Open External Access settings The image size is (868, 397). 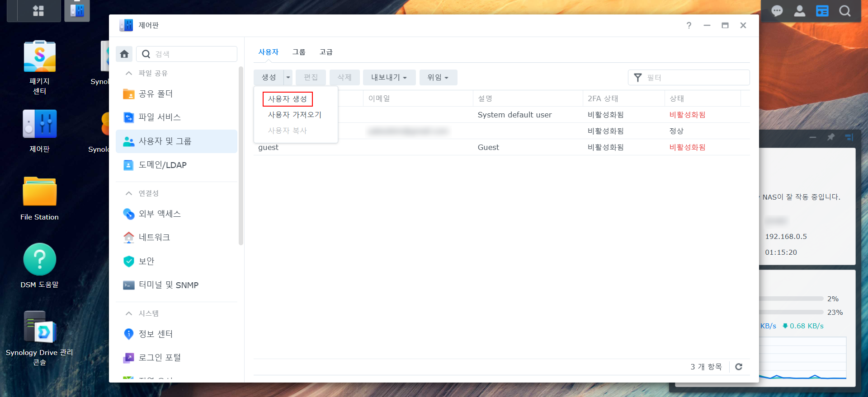click(x=176, y=214)
